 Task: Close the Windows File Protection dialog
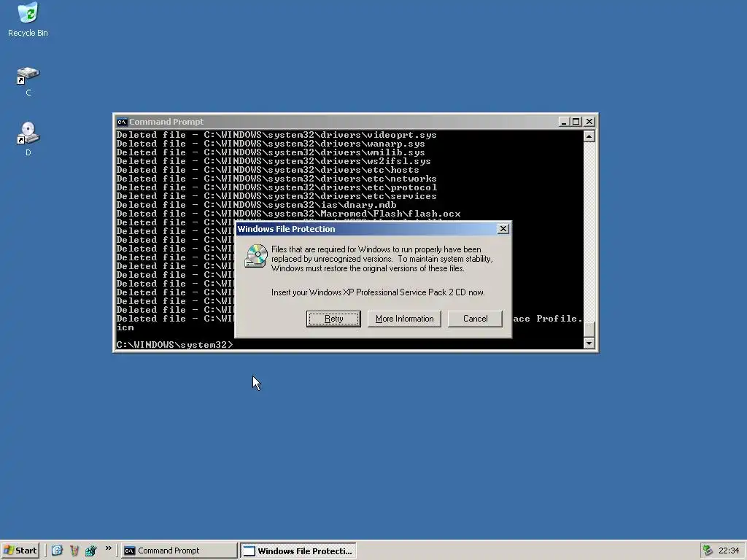pyautogui.click(x=503, y=229)
